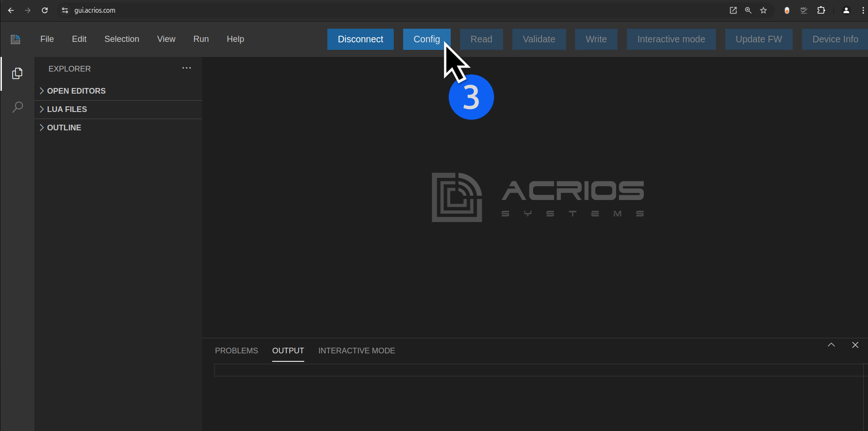Open the Search magnifier in activity bar
Screen dimensions: 868x431
click(17, 107)
